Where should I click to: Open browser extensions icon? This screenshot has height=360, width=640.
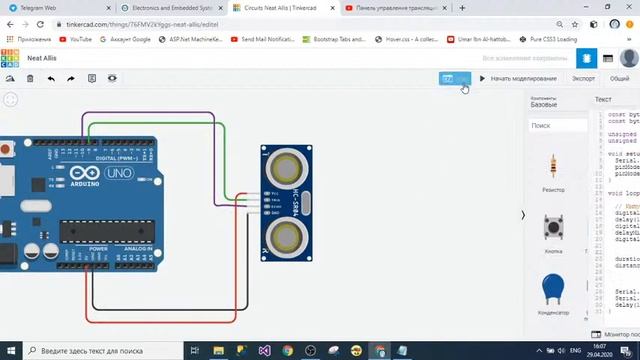[x=594, y=24]
